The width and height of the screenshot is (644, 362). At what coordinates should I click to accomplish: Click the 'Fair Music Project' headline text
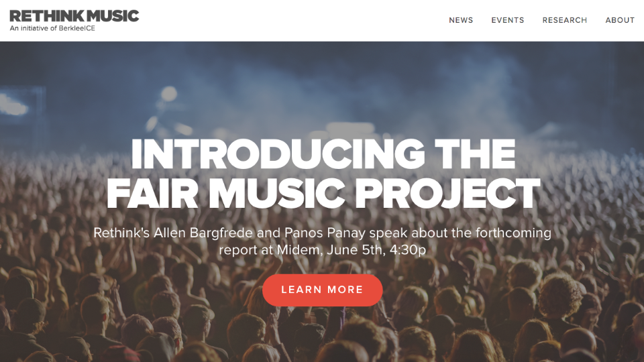point(323,194)
